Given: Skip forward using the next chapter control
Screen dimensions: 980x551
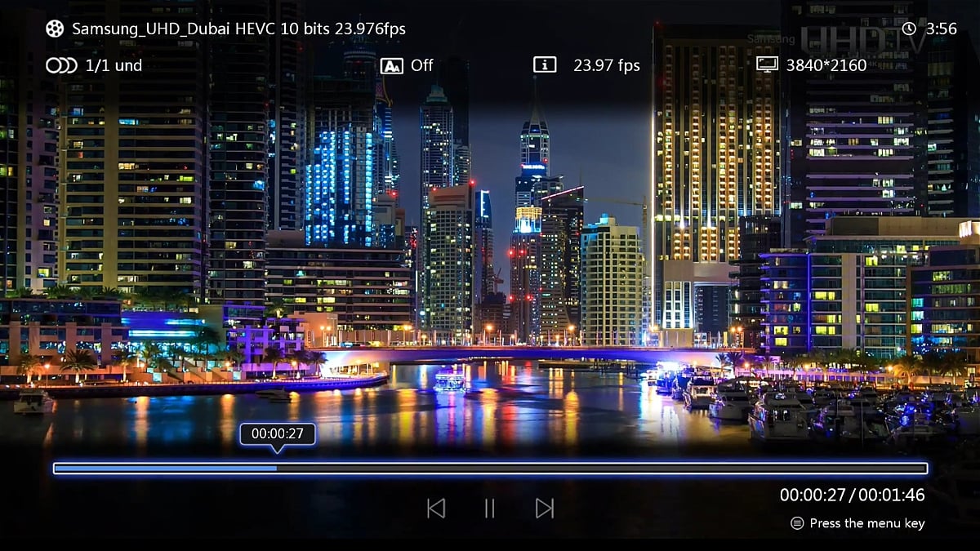Looking at the screenshot, I should [x=543, y=507].
